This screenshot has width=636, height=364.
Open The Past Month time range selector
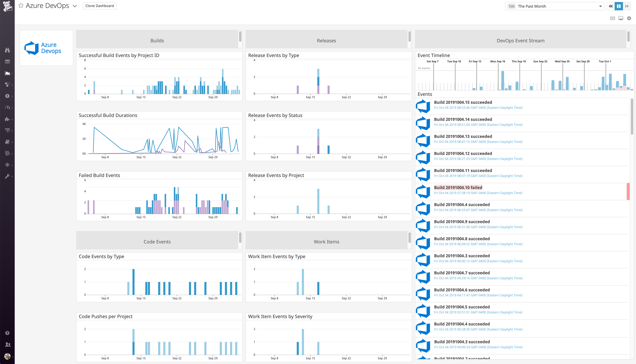(555, 6)
